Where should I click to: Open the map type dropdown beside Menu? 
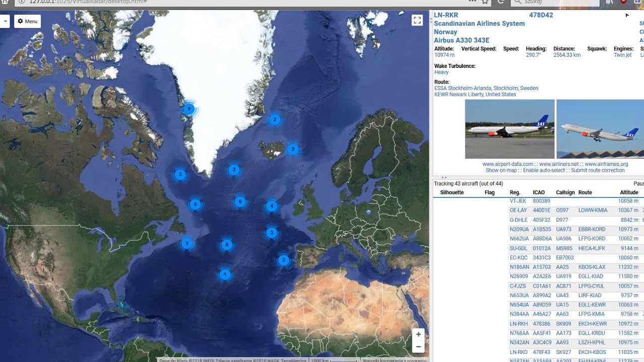point(5,21)
